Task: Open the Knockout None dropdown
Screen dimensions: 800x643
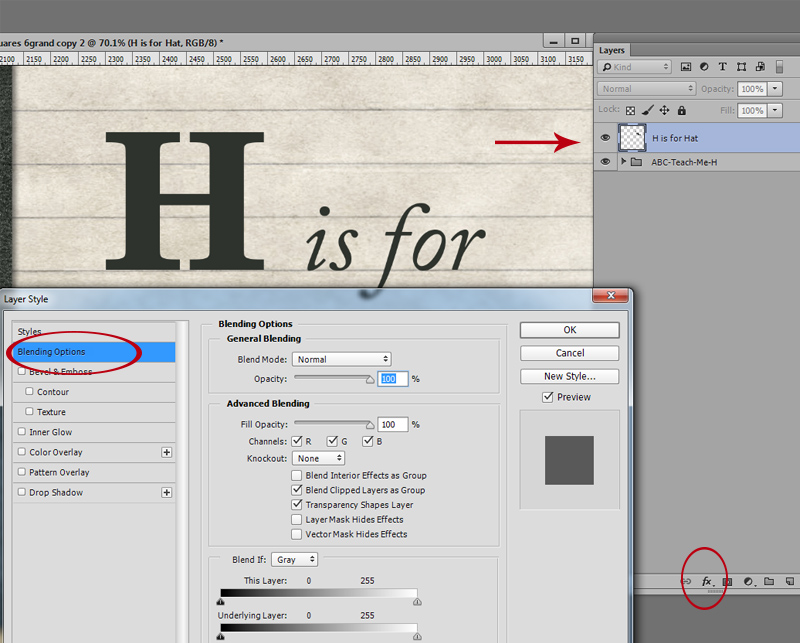Action: point(318,458)
